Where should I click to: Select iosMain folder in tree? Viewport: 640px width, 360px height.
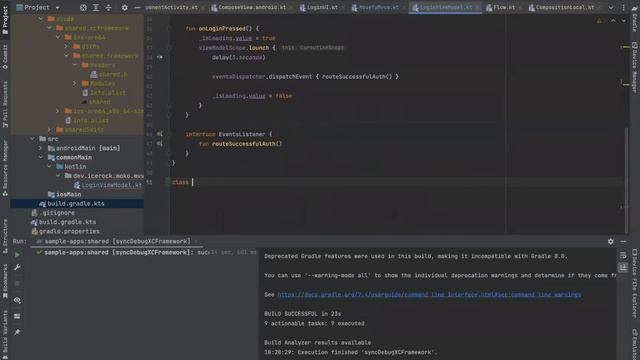pos(69,194)
